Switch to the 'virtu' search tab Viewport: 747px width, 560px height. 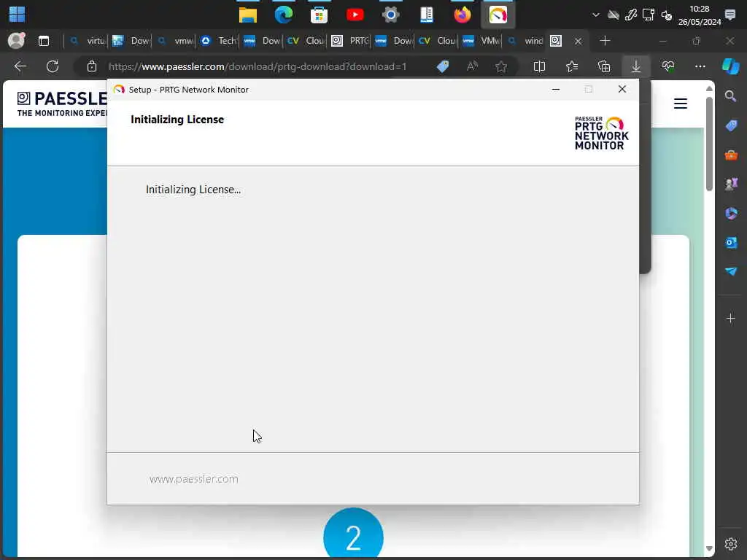pyautogui.click(x=88, y=41)
